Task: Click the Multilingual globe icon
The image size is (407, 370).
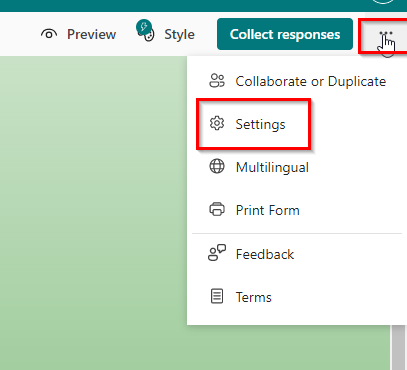Action: point(217,166)
